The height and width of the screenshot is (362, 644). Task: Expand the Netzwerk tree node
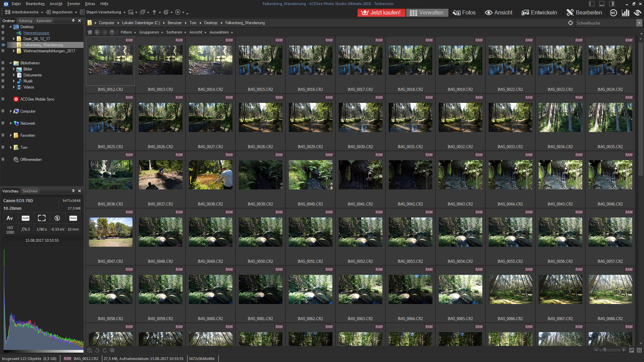[x=11, y=123]
